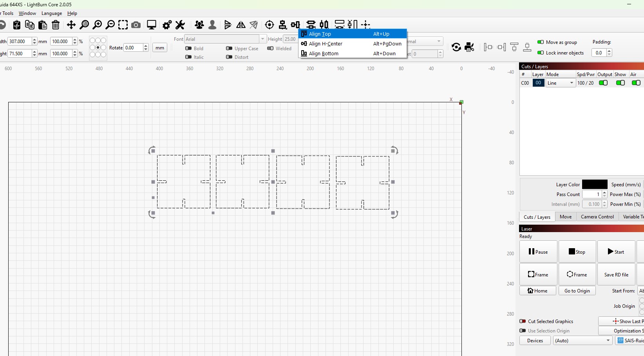The image size is (644, 356).
Task: Disable the Lock inner objects switch
Action: click(541, 53)
